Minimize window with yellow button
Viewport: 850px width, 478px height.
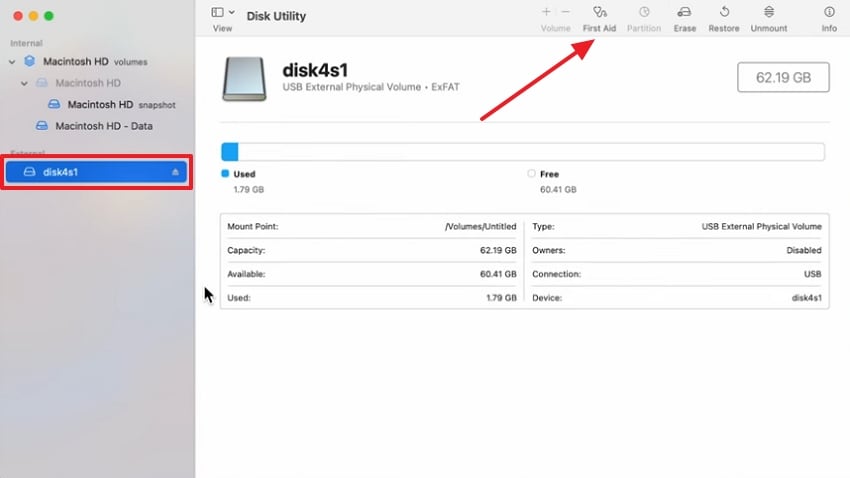pos(33,16)
